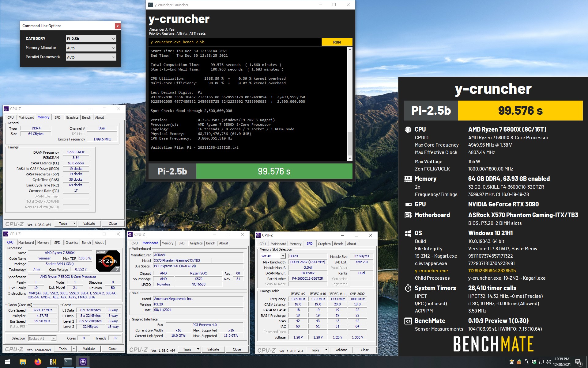Click the y-cruncher console scrollbar thumb
The image size is (588, 368).
tap(350, 144)
